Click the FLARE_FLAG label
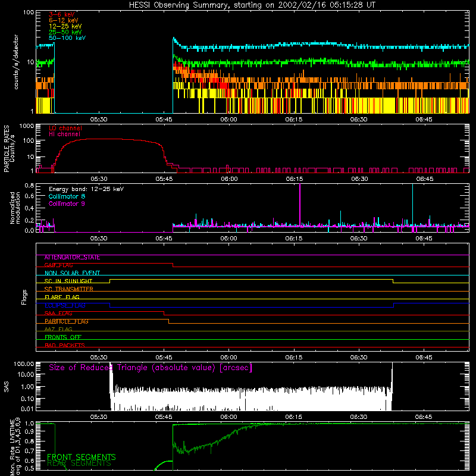The height and width of the screenshot is (476, 476). (x=62, y=297)
